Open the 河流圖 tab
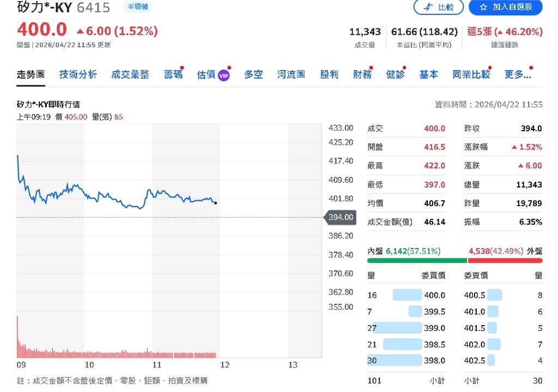This screenshot has height=392, width=558. 290,75
